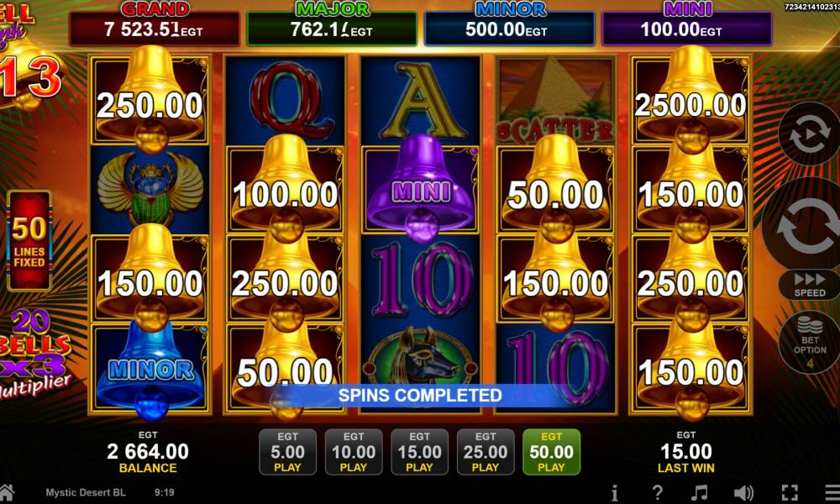
Task: Toggle the music note icon
Action: (x=699, y=492)
